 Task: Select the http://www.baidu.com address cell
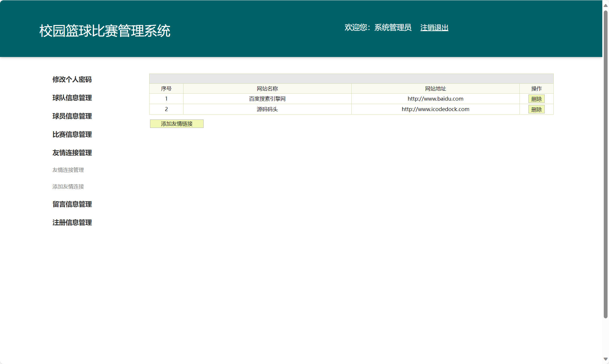[x=435, y=99]
